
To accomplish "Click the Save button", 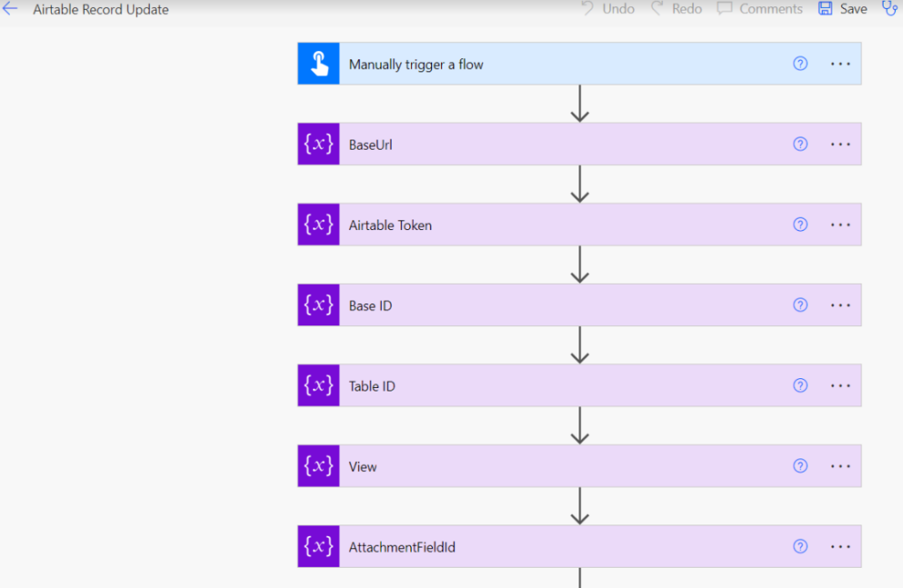I will (x=843, y=9).
